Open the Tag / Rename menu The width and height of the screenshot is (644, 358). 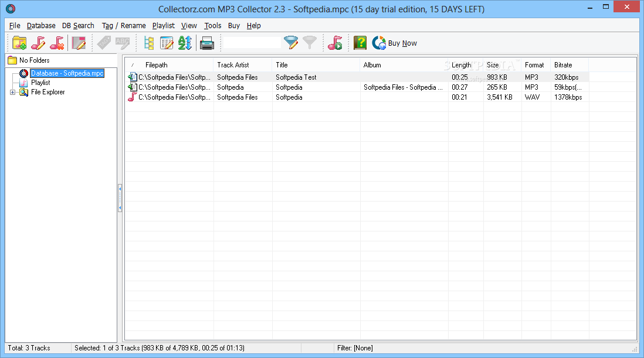coord(124,25)
